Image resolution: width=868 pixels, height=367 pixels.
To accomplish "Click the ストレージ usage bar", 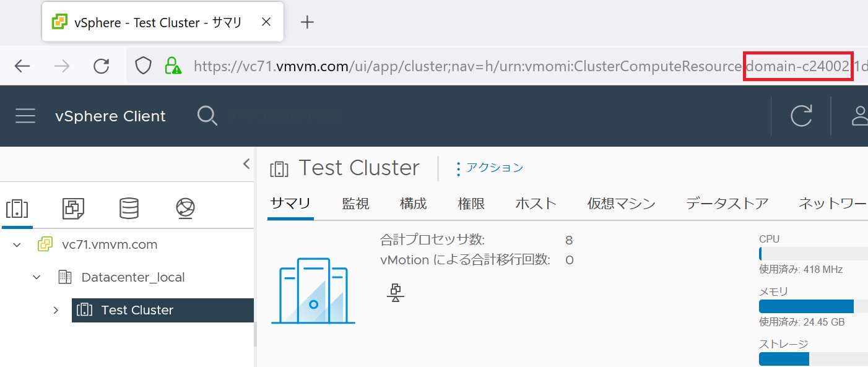I will (814, 359).
